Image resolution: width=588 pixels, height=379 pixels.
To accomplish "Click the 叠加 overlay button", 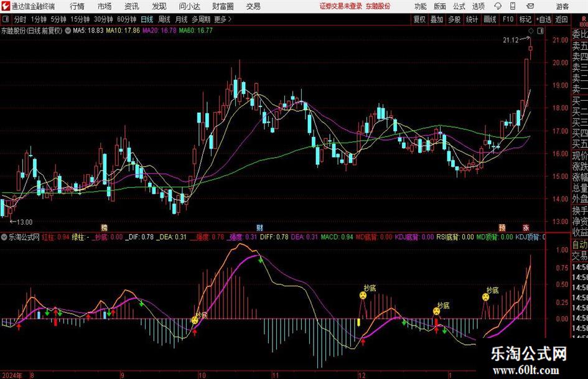I will [x=437, y=19].
